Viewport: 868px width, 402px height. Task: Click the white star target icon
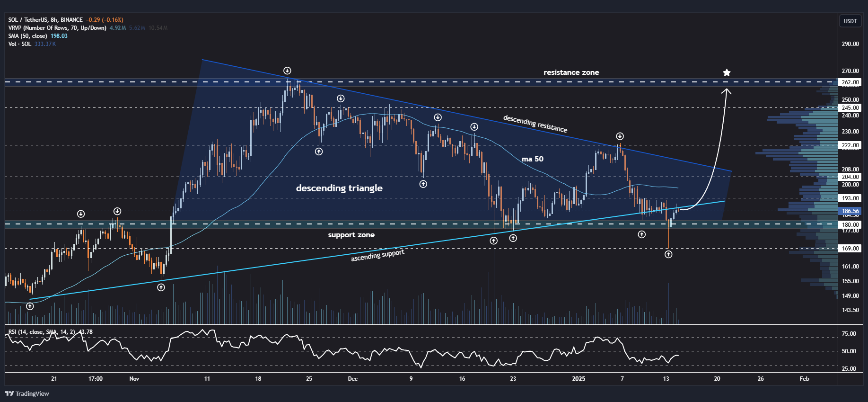point(727,72)
